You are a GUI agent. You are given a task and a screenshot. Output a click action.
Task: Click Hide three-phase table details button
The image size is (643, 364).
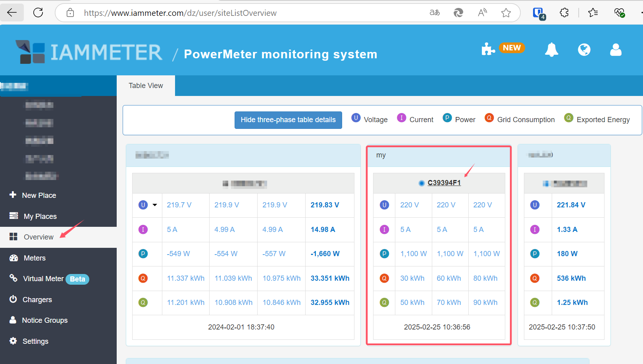pyautogui.click(x=288, y=120)
